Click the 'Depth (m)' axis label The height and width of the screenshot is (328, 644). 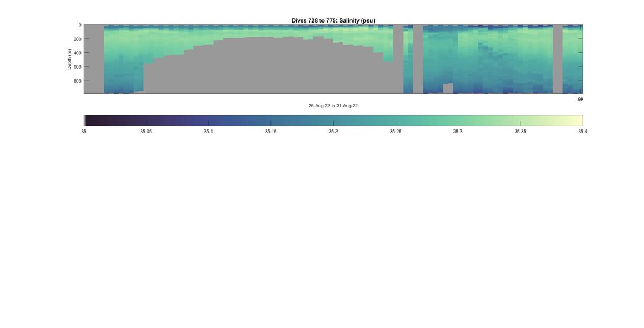click(69, 59)
